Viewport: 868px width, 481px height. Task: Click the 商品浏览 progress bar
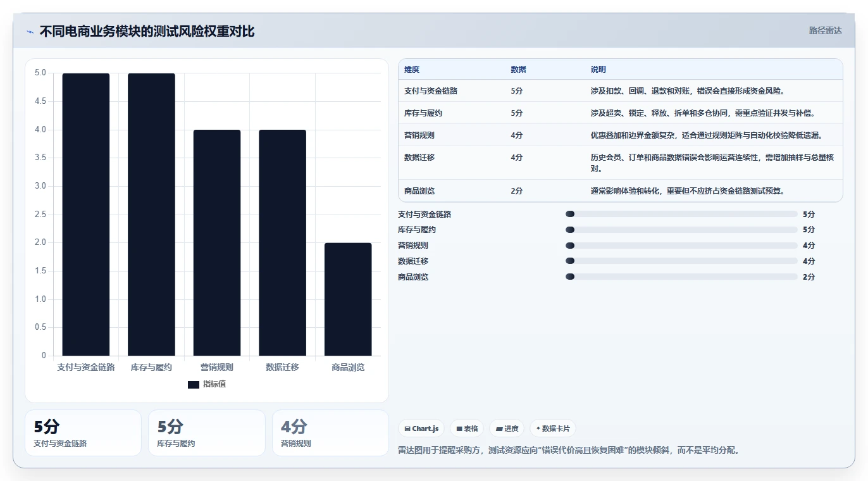681,277
